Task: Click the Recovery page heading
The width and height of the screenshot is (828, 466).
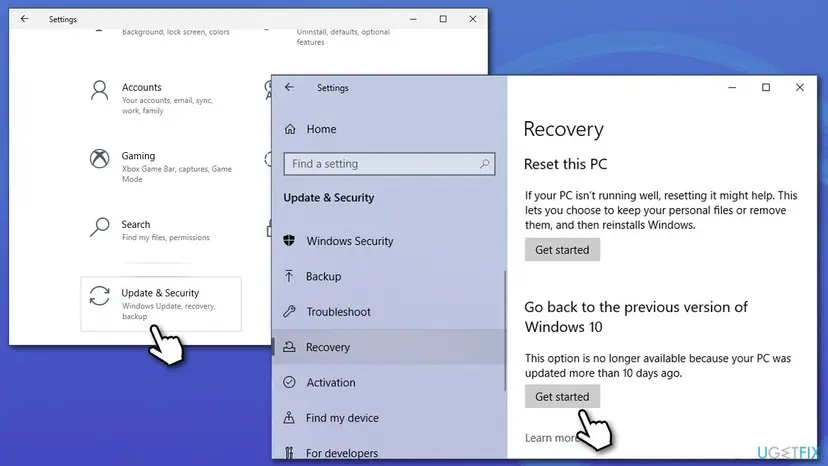Action: (563, 129)
